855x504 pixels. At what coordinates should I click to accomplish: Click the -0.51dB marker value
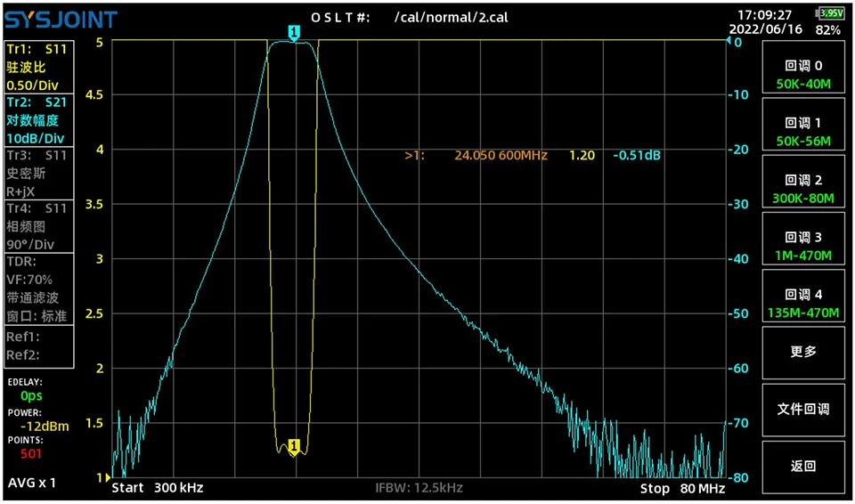636,156
